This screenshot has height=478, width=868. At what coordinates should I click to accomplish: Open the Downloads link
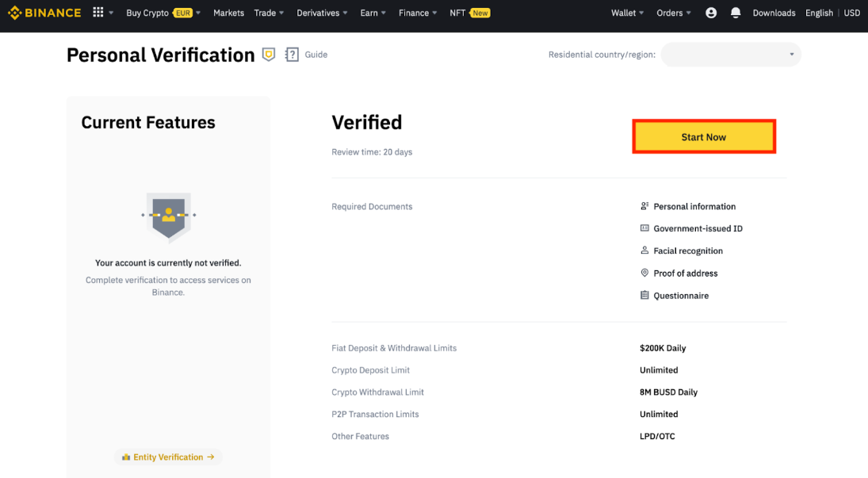pos(774,13)
